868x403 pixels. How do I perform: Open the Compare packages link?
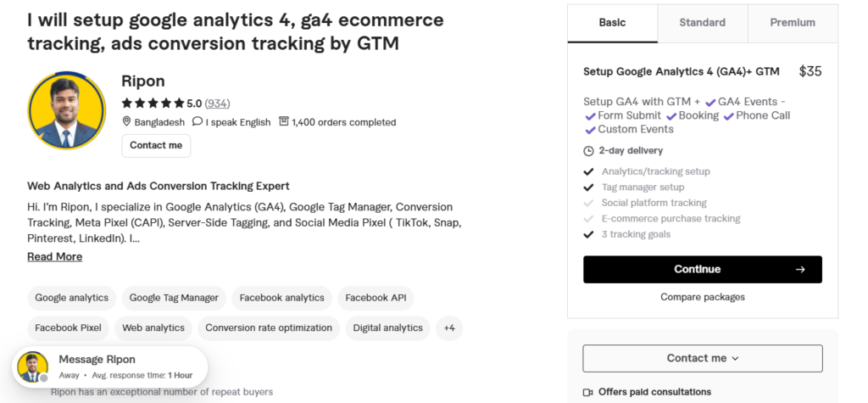pos(703,297)
